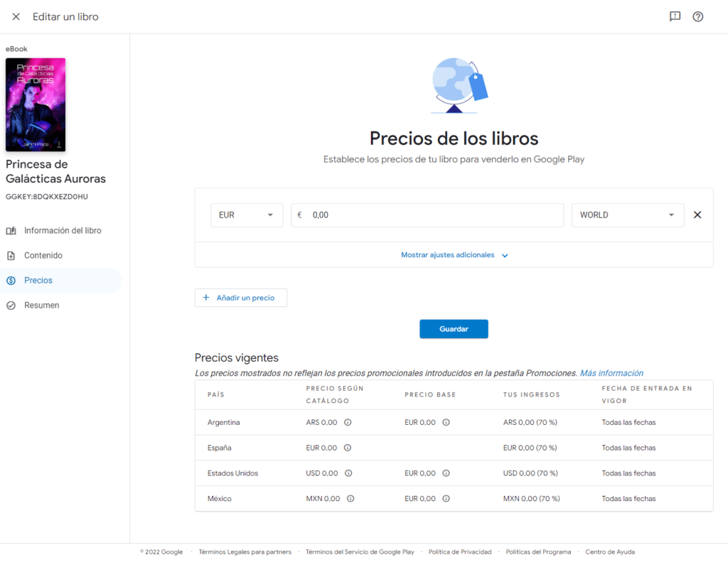Expand Mostrar ajustes adicionales
This screenshot has width=728, height=582.
click(454, 254)
